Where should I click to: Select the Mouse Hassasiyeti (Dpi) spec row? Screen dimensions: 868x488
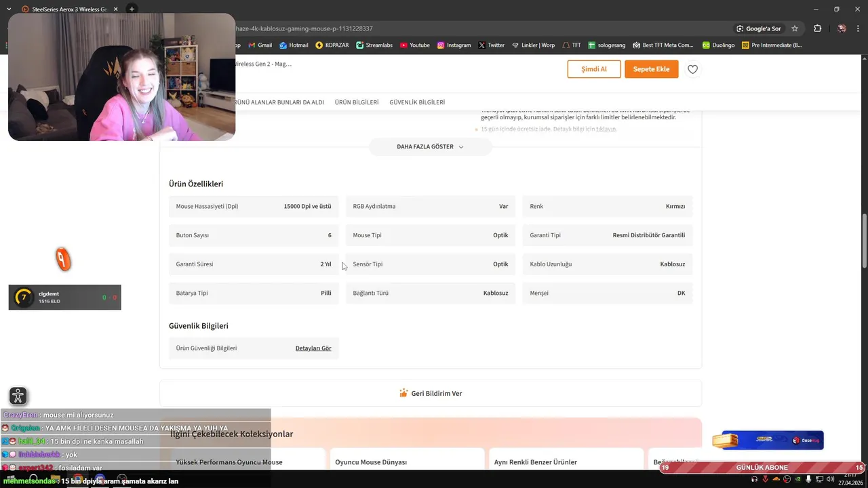[x=254, y=206]
